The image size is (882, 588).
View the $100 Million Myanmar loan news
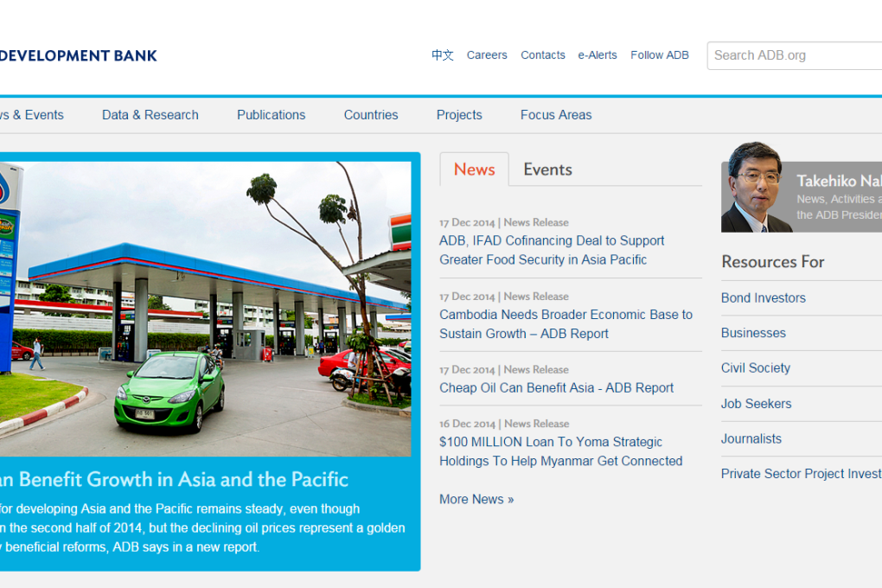pyautogui.click(x=560, y=451)
